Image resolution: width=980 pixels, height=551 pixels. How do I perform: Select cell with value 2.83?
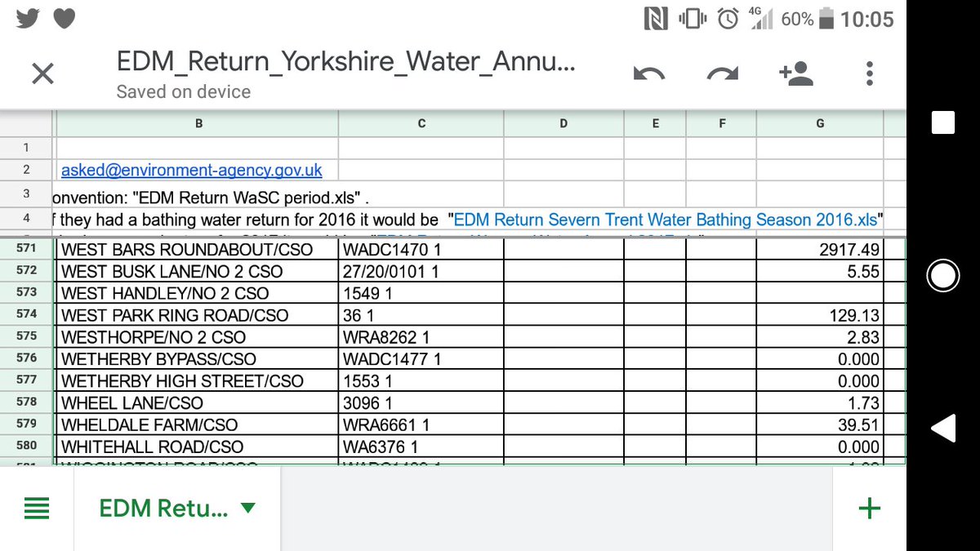[x=820, y=337]
